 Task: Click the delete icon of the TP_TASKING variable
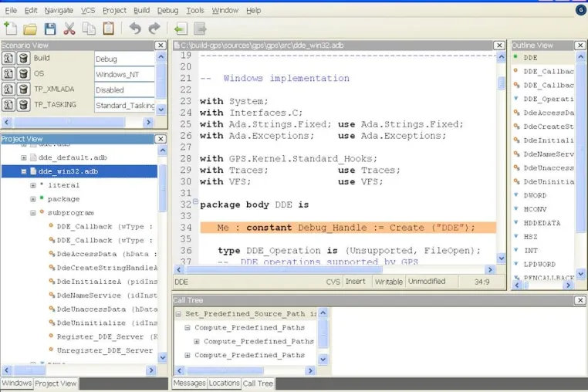click(x=23, y=105)
